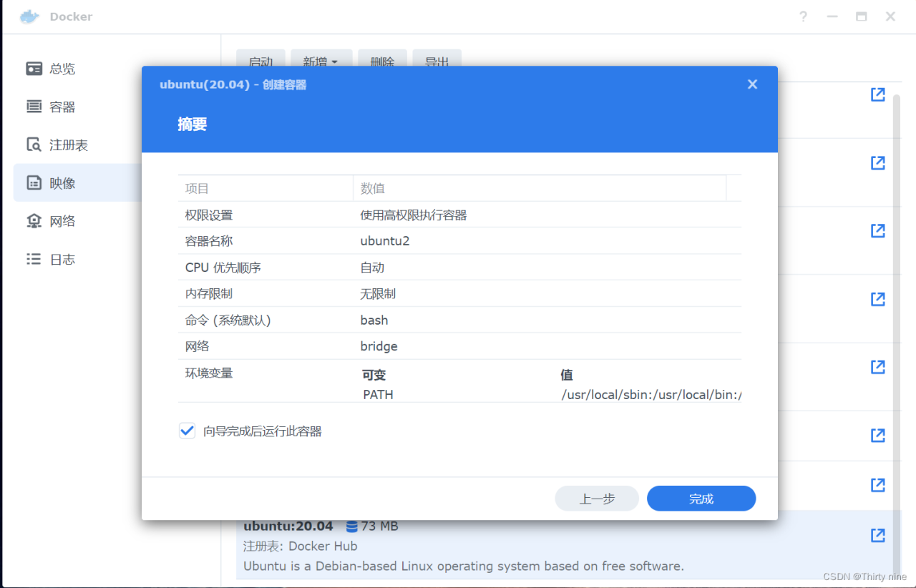The image size is (916, 588).
Task: Click the 映像 image sidebar icon
Action: click(33, 182)
